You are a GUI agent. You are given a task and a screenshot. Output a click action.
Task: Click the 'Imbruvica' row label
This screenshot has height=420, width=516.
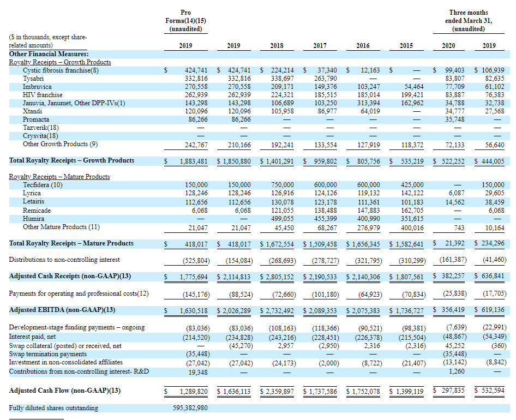(37, 87)
